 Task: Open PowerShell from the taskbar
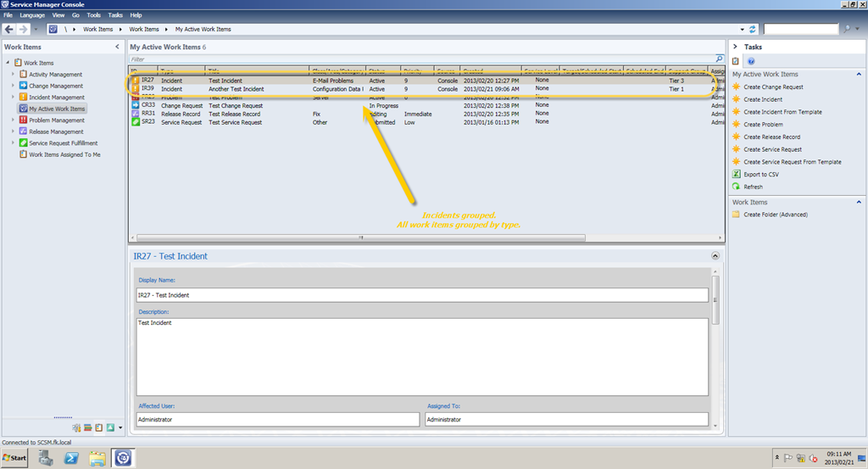(x=72, y=458)
